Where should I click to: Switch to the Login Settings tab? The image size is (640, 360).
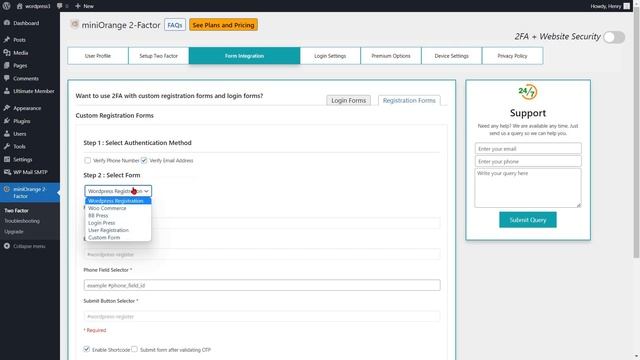coord(330,56)
